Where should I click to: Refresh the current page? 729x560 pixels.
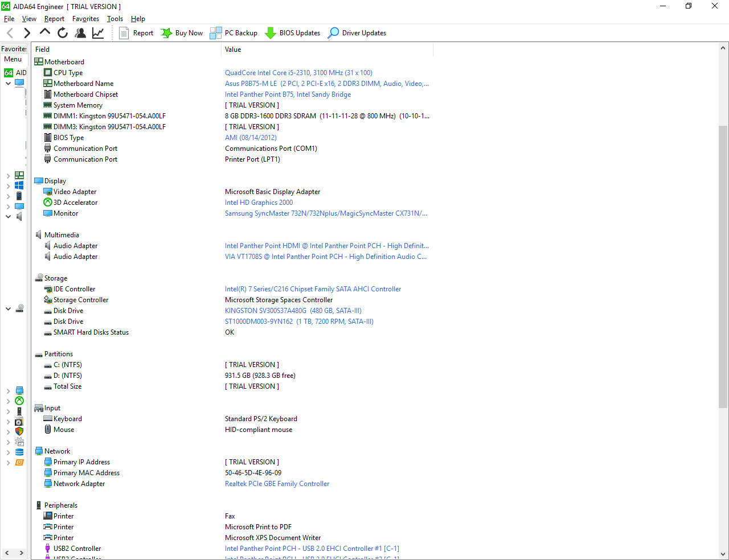(x=63, y=33)
